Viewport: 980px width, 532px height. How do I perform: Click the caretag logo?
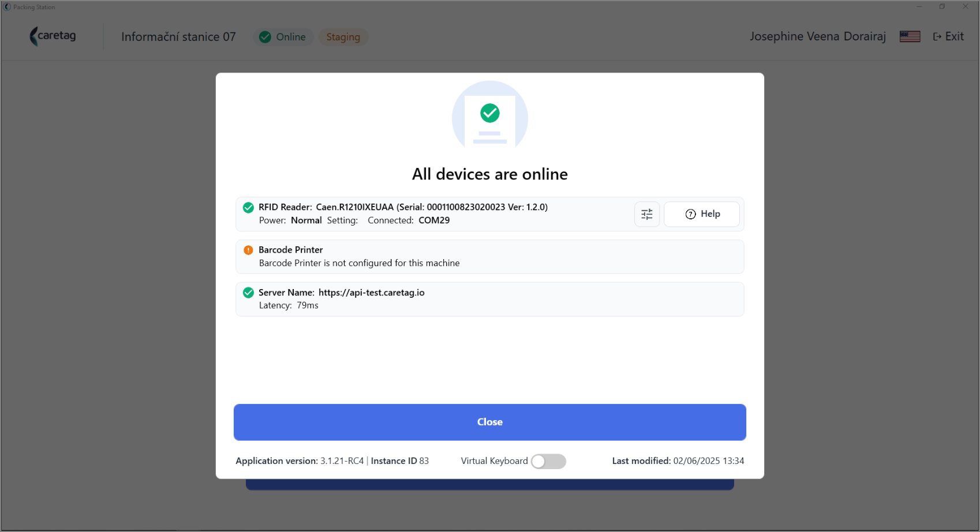pyautogui.click(x=53, y=36)
